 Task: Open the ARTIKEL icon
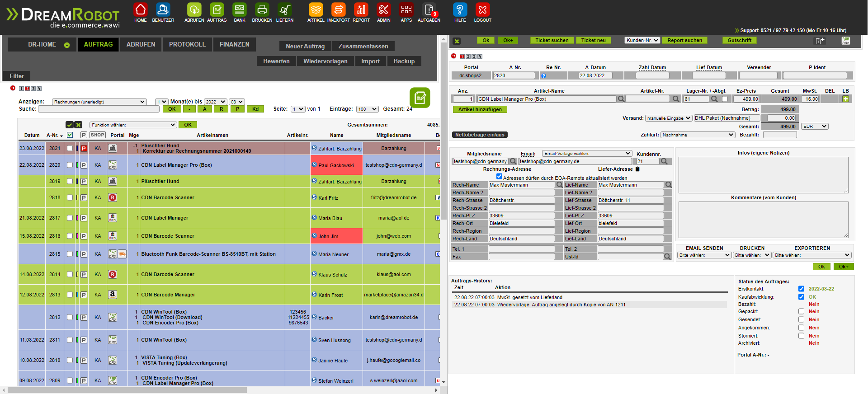tap(316, 10)
